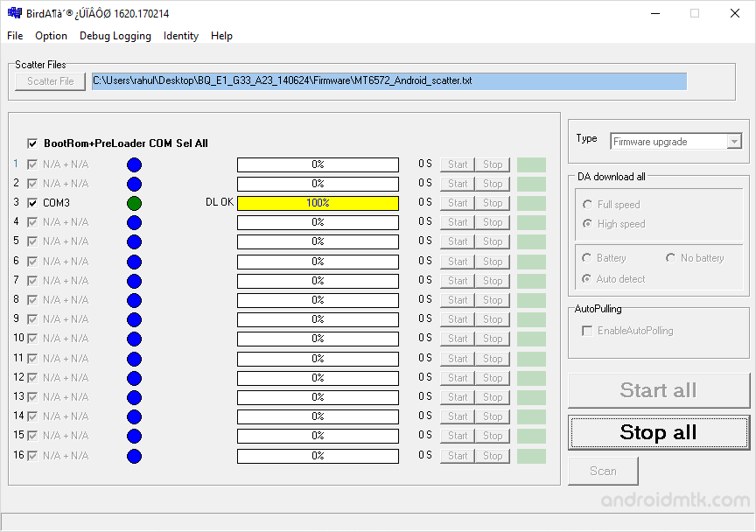Click the blue status circle on row 8
Screen dimensions: 756x532
pos(134,299)
